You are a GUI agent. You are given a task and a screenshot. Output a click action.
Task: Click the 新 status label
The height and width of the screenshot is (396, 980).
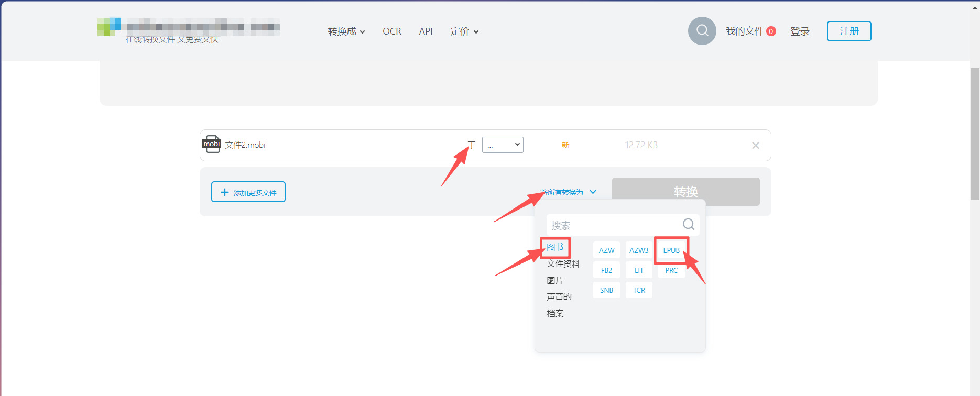(x=565, y=145)
